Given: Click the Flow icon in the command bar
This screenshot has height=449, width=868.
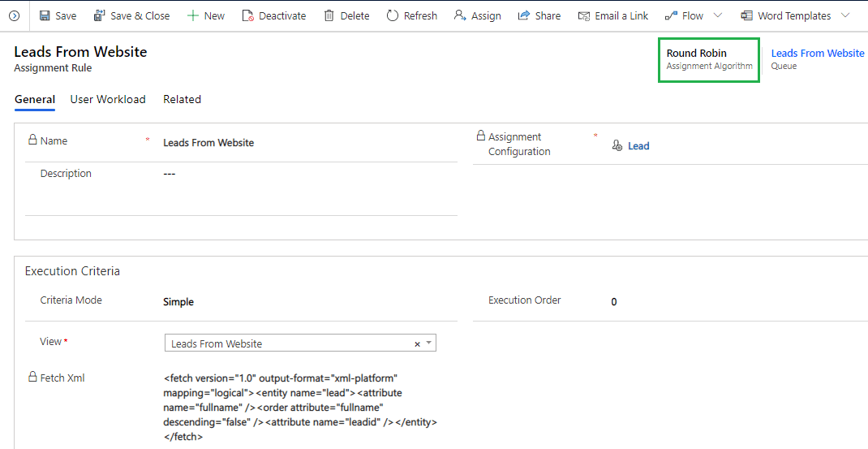Looking at the screenshot, I should [x=671, y=16].
